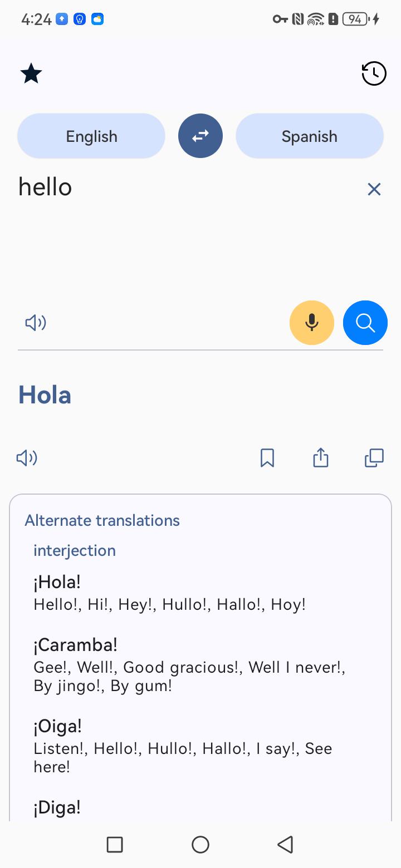
Task: Bookmark the Hola translation
Action: tap(267, 458)
